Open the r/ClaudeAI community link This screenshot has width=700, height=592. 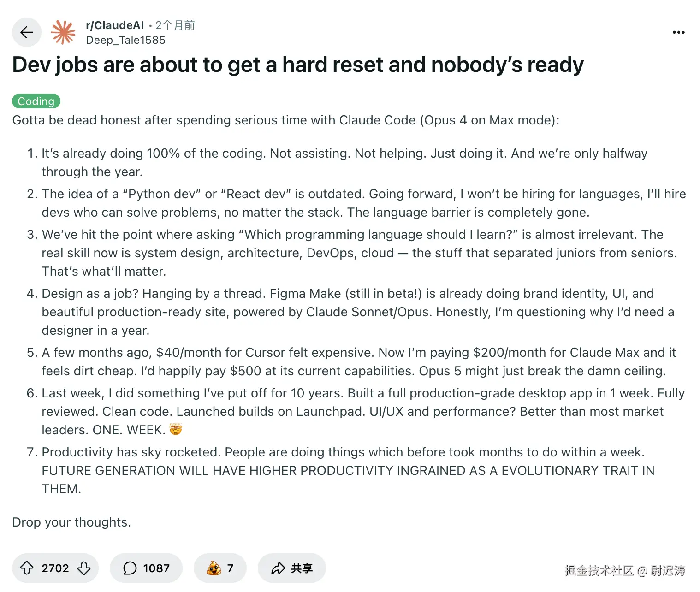(x=115, y=25)
